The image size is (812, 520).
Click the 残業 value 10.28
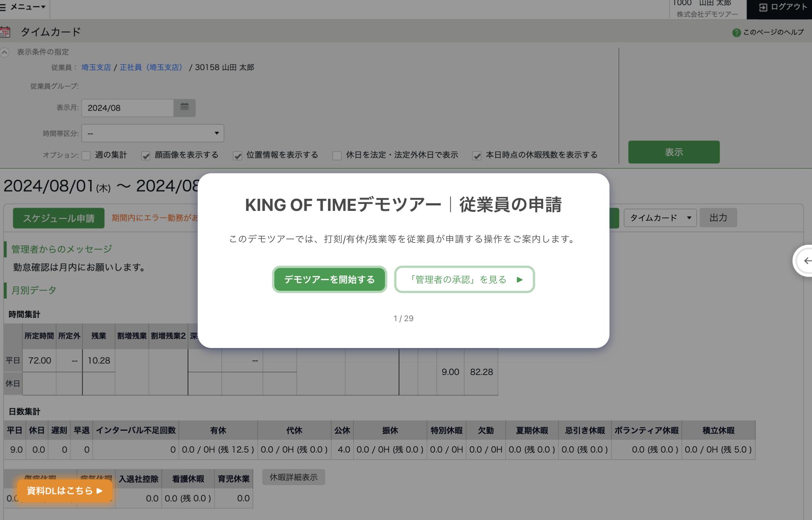[99, 361]
